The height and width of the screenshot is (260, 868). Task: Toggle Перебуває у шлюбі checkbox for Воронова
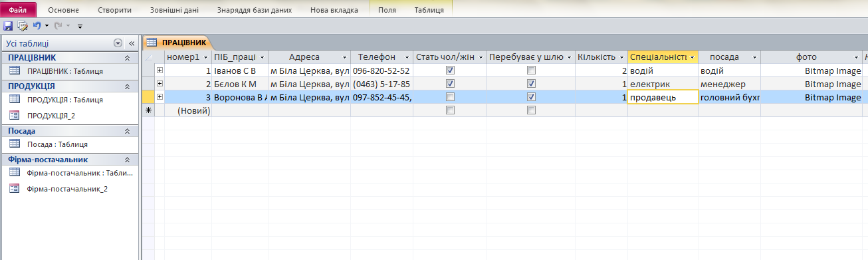531,97
